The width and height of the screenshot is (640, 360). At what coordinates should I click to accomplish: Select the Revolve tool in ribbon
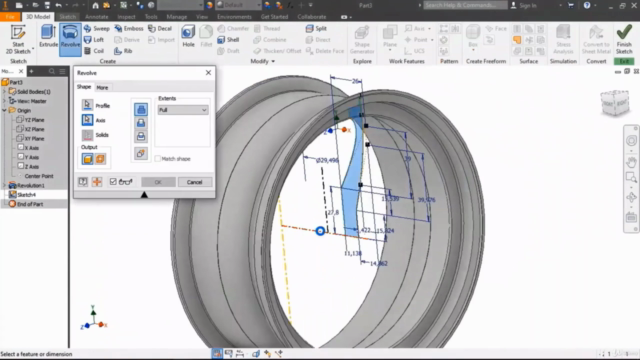coord(70,39)
